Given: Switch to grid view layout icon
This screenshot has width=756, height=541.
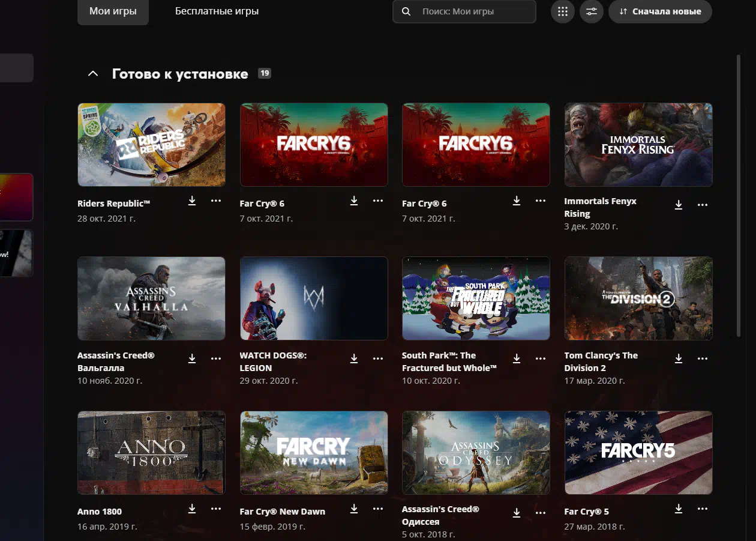Looking at the screenshot, I should click(x=562, y=11).
